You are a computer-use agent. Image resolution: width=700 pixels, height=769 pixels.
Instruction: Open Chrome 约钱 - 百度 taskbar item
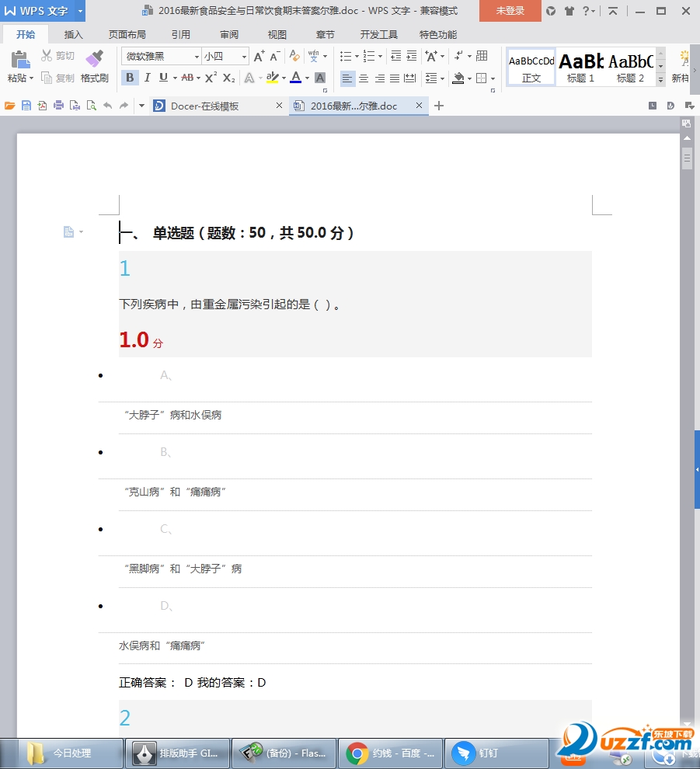coord(391,753)
